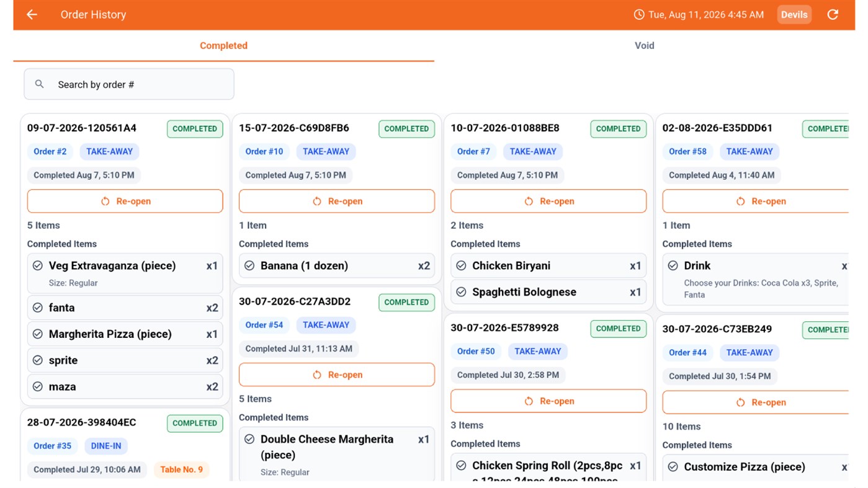Click the search magnifier icon

[39, 84]
